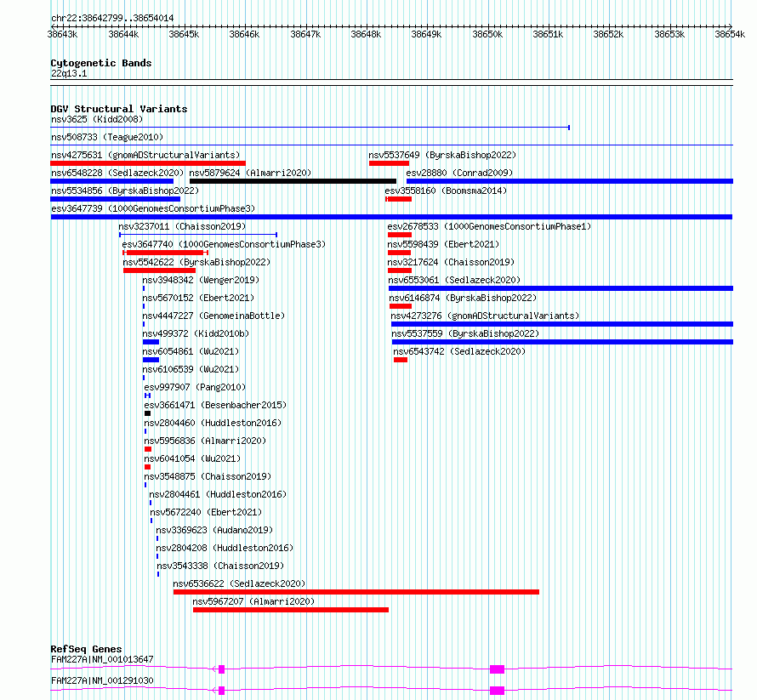Open the esv28880 (Conrad2009) label
The image size is (757, 700).
[x=459, y=173]
